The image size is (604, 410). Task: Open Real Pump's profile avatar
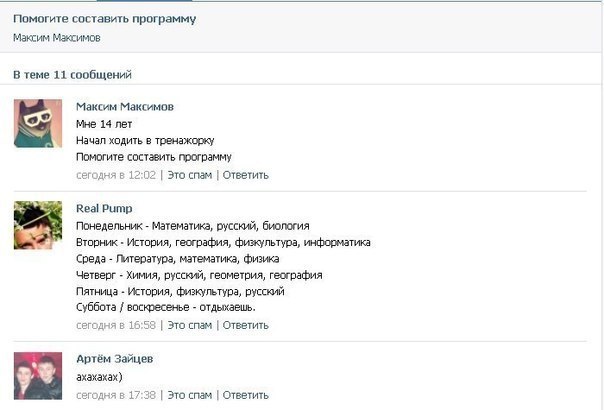pos(38,225)
